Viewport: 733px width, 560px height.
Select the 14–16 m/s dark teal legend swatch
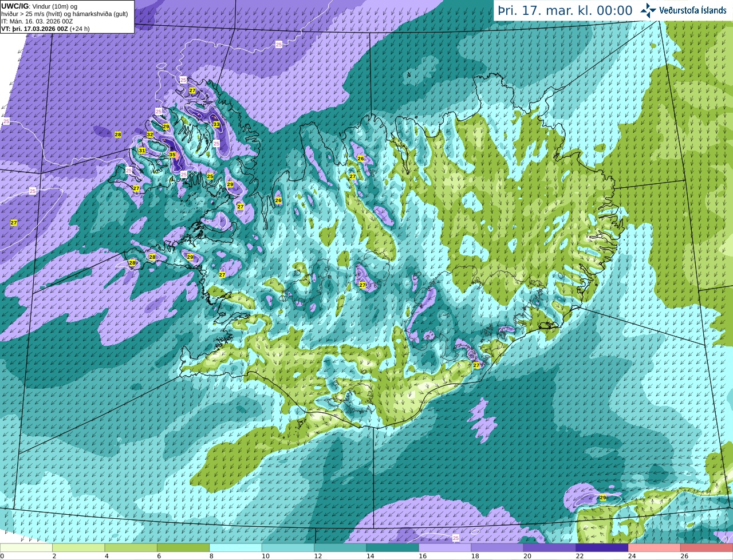click(x=393, y=547)
